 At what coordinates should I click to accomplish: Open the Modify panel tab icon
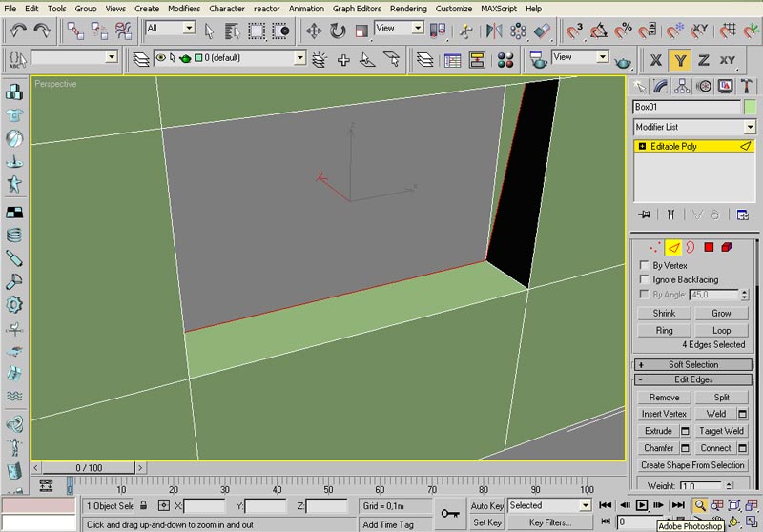point(660,87)
